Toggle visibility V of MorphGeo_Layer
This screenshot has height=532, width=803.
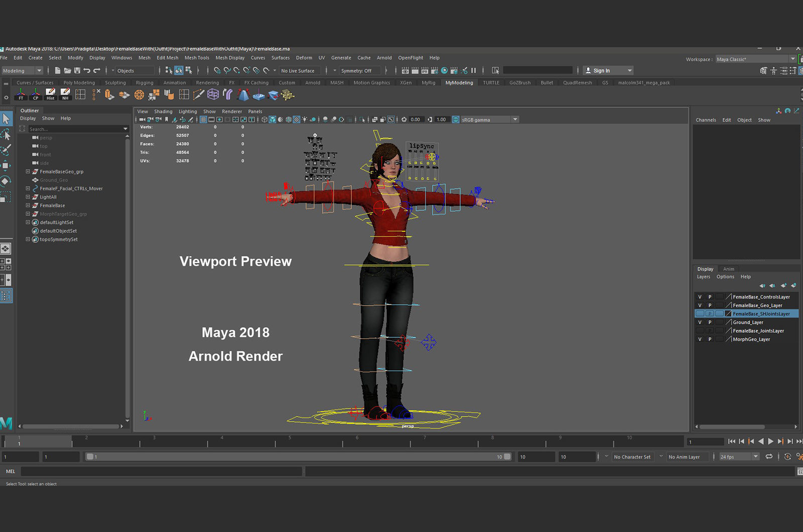pyautogui.click(x=700, y=339)
